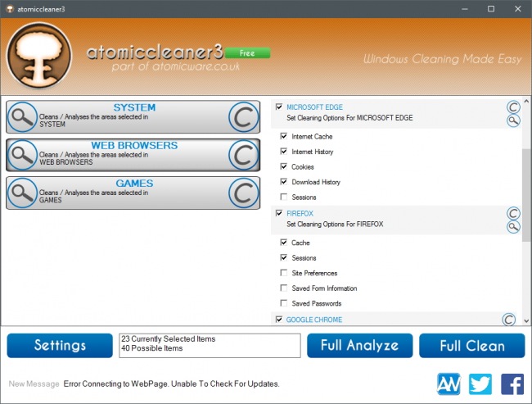Click the mushroom cloud logo

pos(39,56)
